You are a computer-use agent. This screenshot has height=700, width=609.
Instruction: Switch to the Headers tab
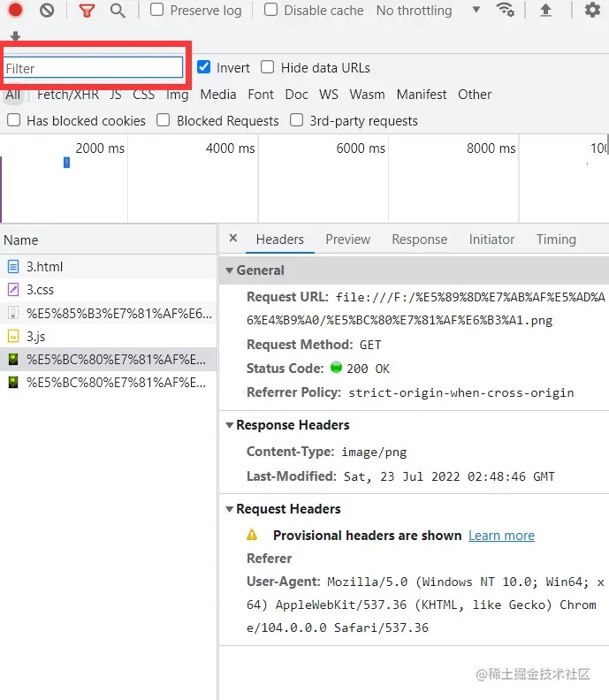coord(280,240)
